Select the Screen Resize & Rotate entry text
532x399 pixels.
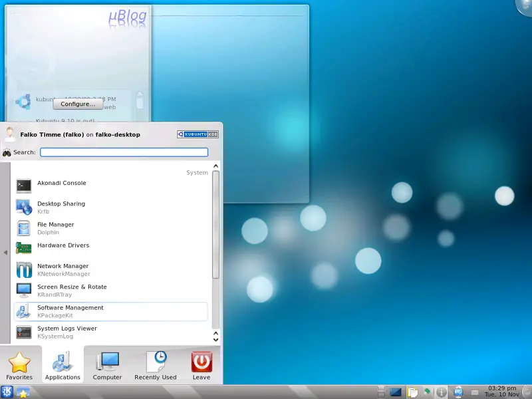click(72, 287)
